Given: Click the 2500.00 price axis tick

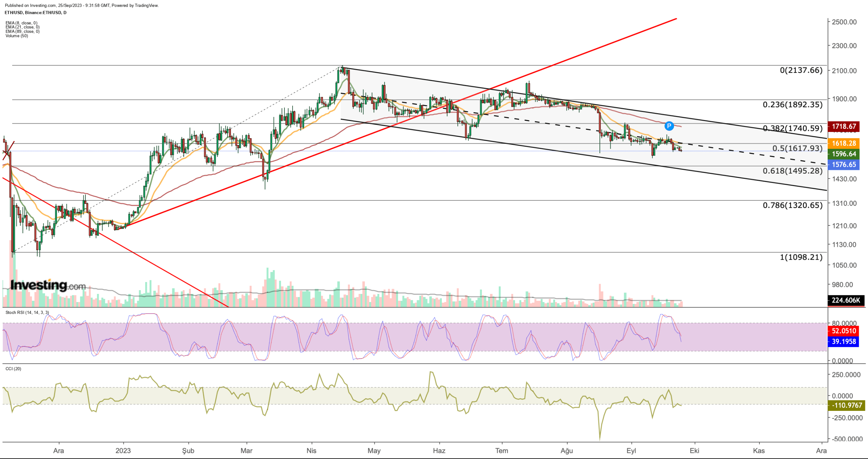Looking at the screenshot, I should [x=844, y=22].
